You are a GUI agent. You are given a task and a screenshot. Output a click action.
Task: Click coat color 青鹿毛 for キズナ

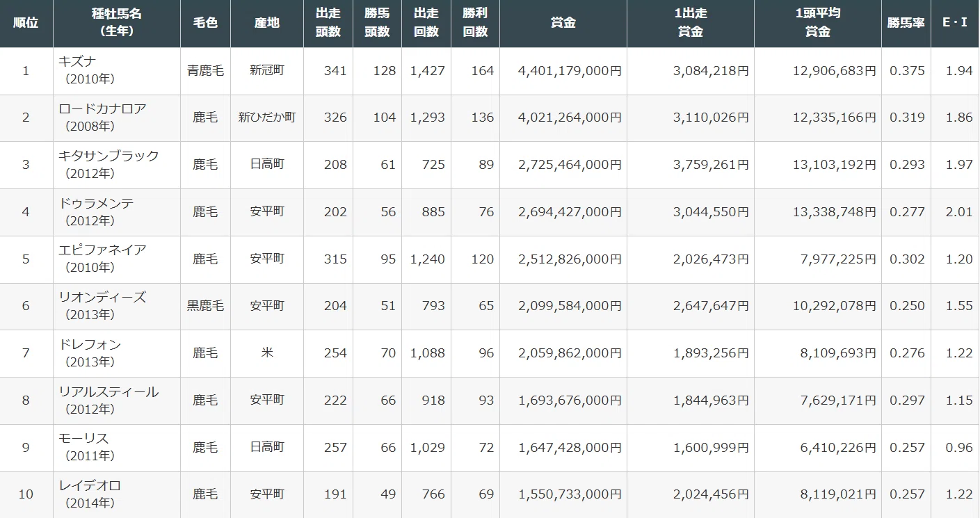[x=205, y=71]
